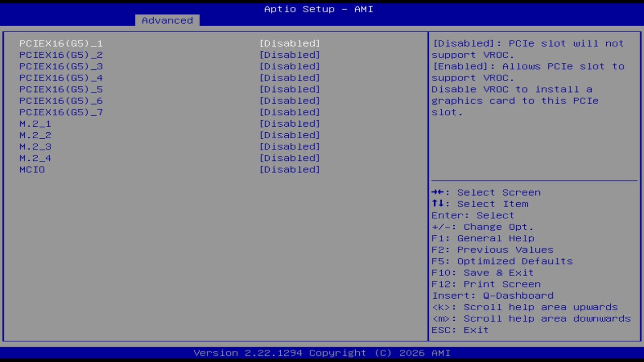Click the Disabled value next to MCIO
The height and width of the screenshot is (362, 644).
290,169
